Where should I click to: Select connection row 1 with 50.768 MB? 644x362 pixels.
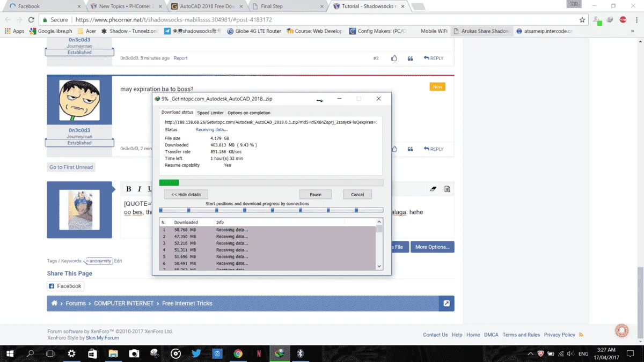pos(268,230)
